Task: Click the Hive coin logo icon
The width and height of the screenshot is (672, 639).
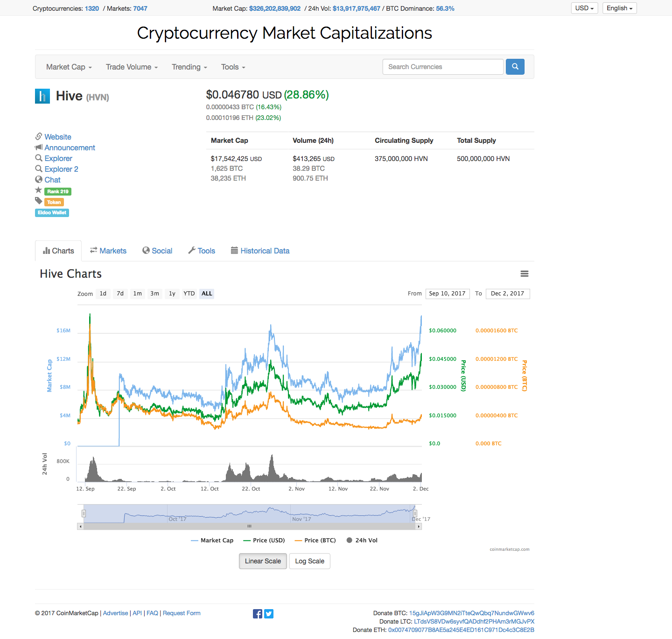Action: pos(42,96)
